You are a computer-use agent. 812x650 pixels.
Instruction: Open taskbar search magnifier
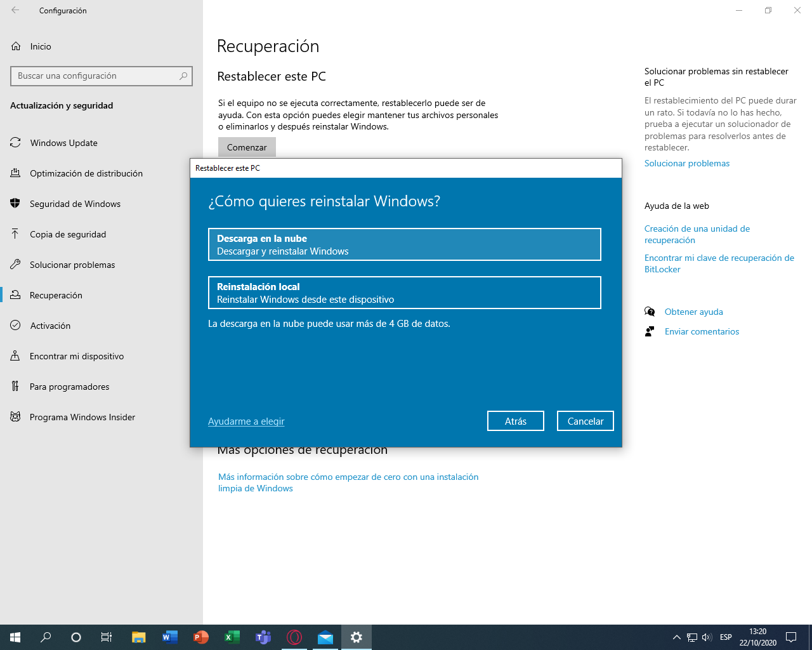pyautogui.click(x=46, y=637)
